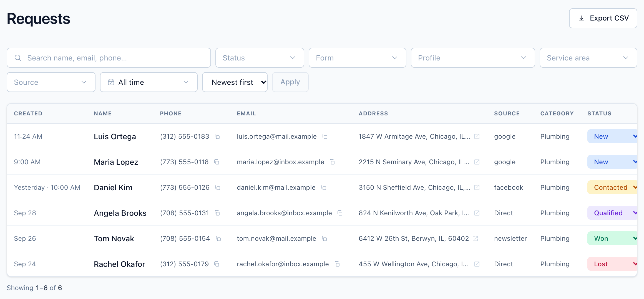Open the Source filter dropdown
Viewport: 644px width, 299px height.
point(51,82)
